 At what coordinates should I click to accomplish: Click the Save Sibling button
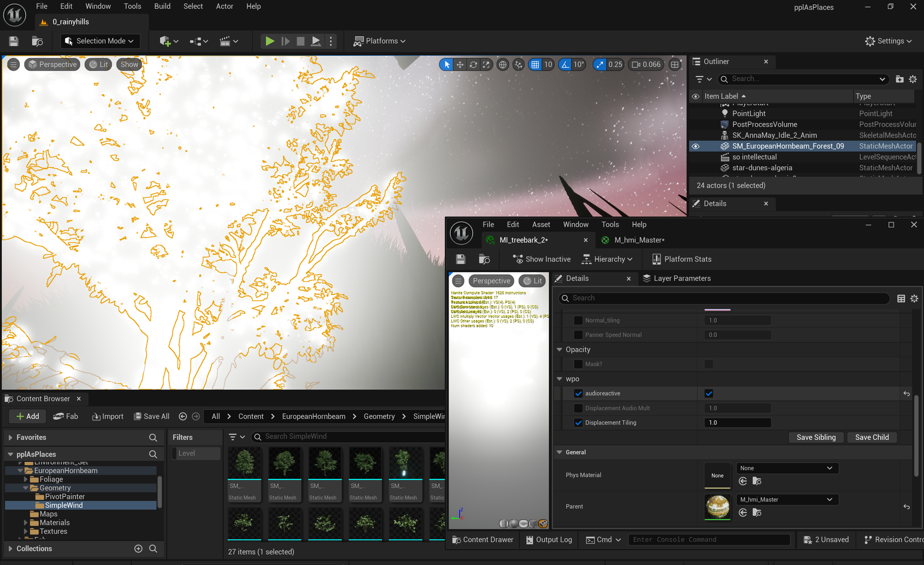click(816, 437)
